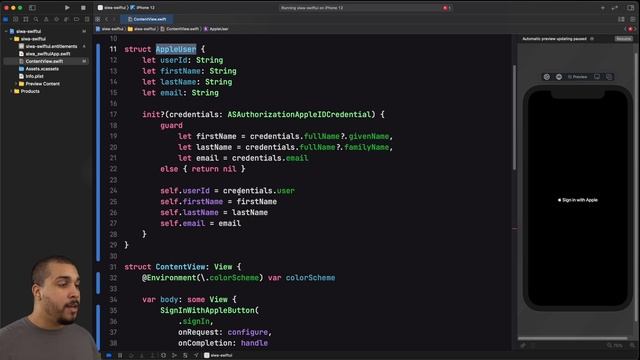Select siwa-swiftui.entitlements file
Viewport: 640px width, 360px height.
coord(48,46)
